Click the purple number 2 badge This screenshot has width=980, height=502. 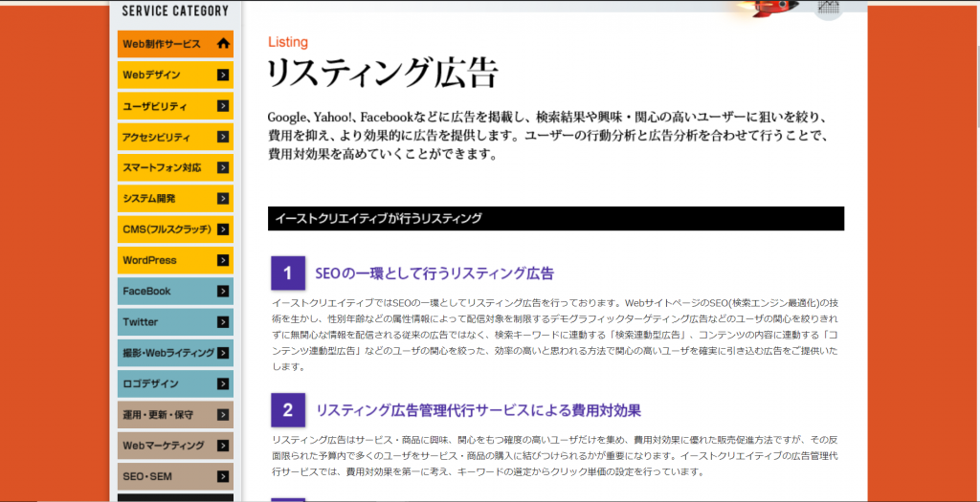pyautogui.click(x=288, y=410)
